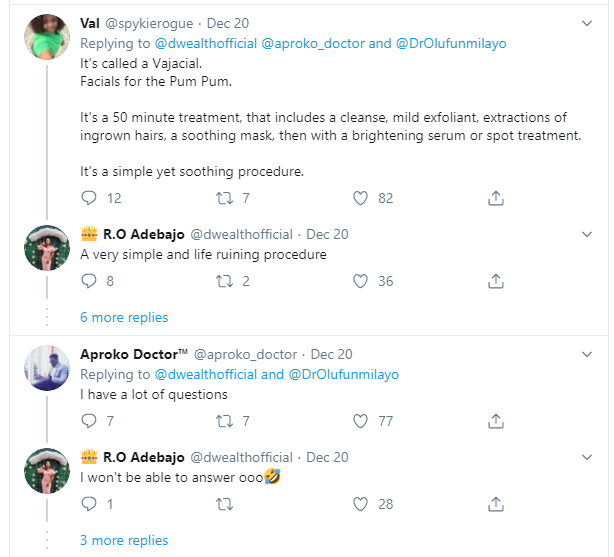Viewport: 614px width, 557px height.
Task: Open Val's profile picture
Action: [46, 37]
